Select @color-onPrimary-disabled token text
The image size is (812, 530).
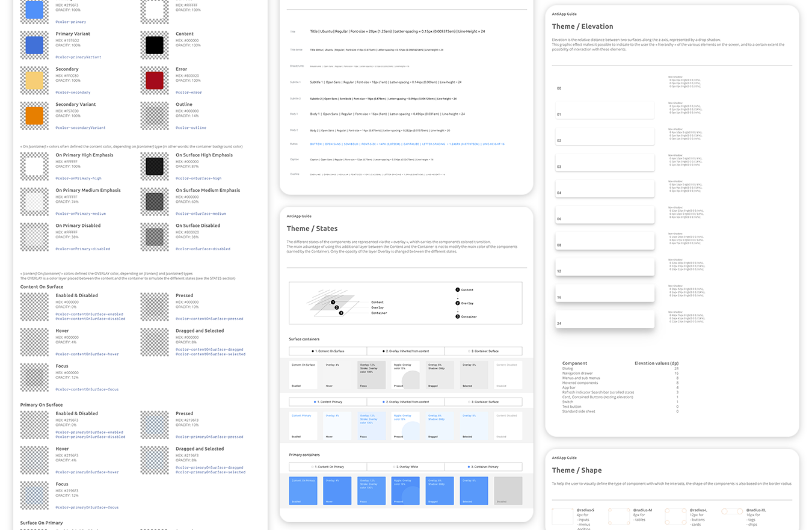pos(82,248)
